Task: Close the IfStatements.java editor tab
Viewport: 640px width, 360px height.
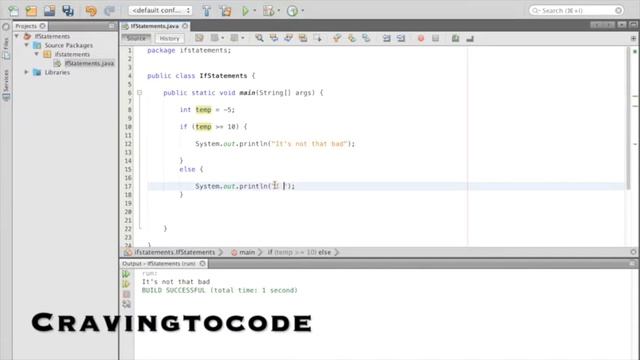Action: pos(185,26)
